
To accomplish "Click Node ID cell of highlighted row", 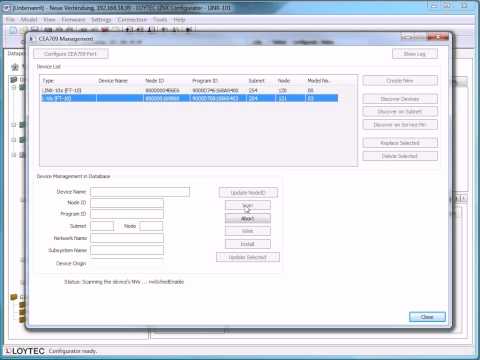I will point(163,98).
